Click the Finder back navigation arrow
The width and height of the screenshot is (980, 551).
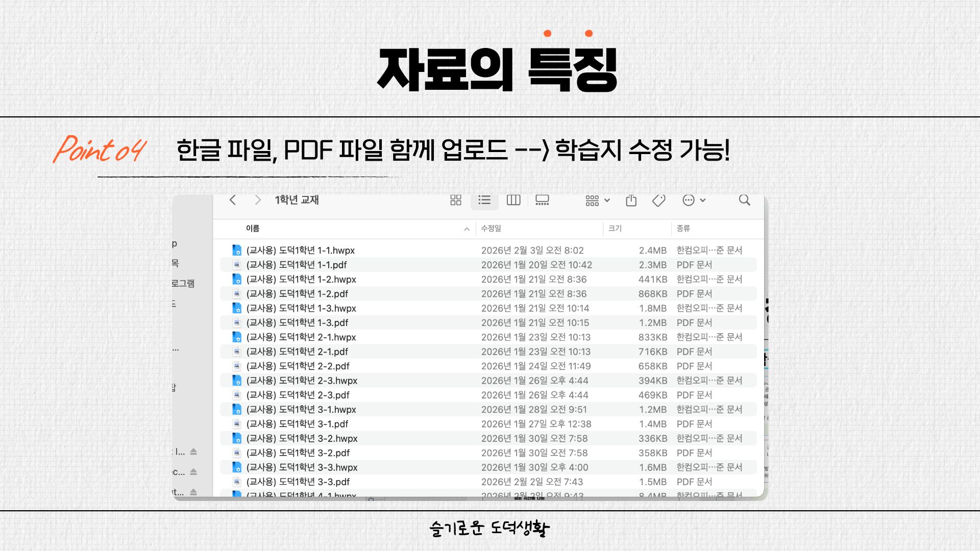coord(233,200)
